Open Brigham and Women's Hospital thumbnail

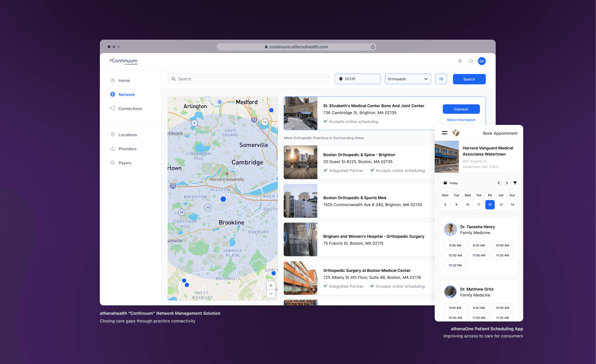[301, 239]
